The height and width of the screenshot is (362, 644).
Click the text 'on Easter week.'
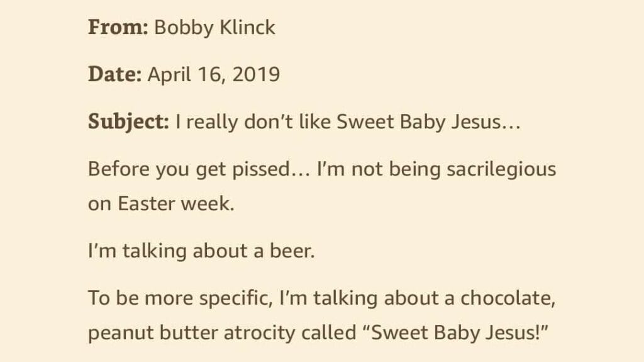161,203
